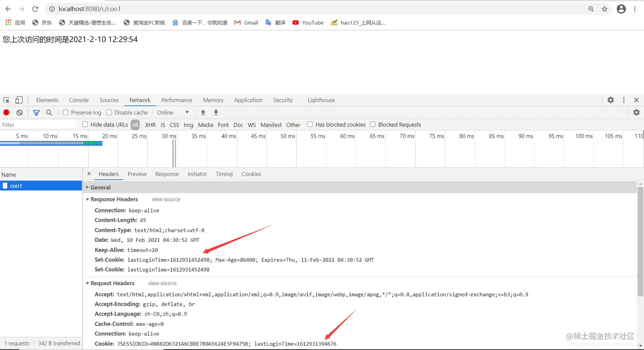Switch to the Preview tab
This screenshot has height=350, width=644.
click(137, 174)
